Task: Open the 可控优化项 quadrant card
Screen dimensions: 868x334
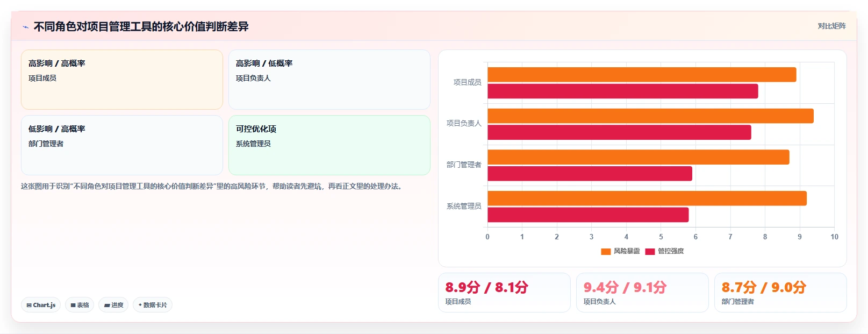Action: (329, 145)
